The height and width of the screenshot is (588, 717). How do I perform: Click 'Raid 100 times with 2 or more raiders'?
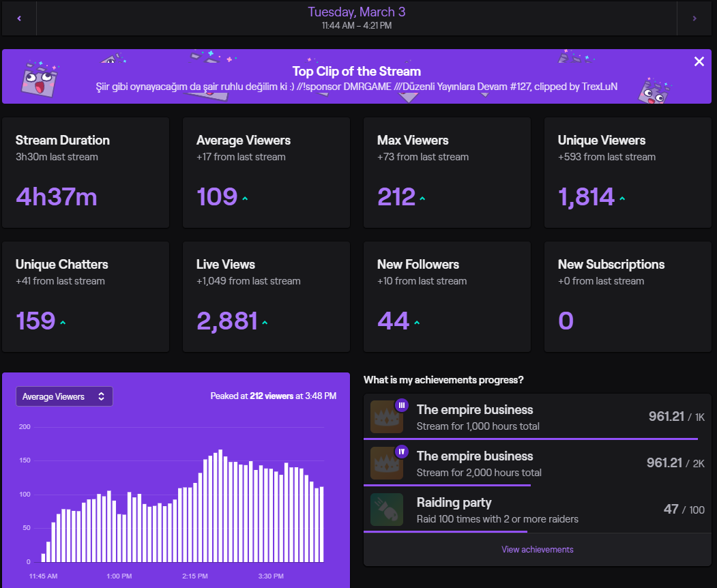tap(497, 519)
